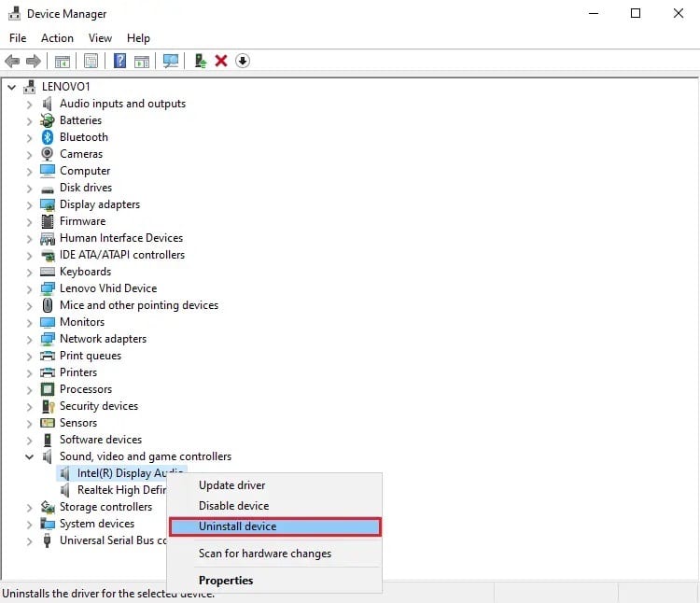Screen dimensions: 700x603
Task: Collapse the LENOVO1 root node
Action: (12, 87)
